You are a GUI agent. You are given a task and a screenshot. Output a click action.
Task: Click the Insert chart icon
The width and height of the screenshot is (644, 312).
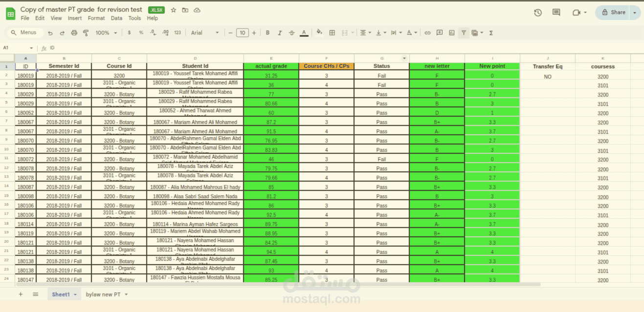(x=451, y=33)
